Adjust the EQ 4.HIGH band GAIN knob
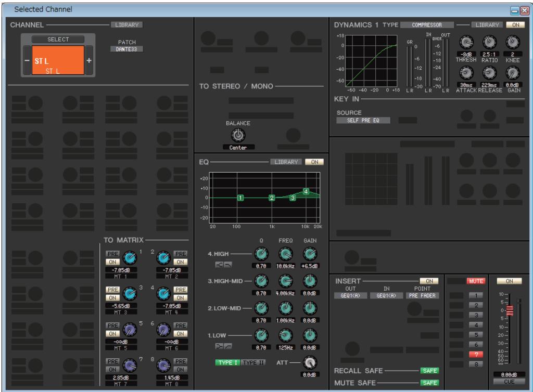 [310, 254]
